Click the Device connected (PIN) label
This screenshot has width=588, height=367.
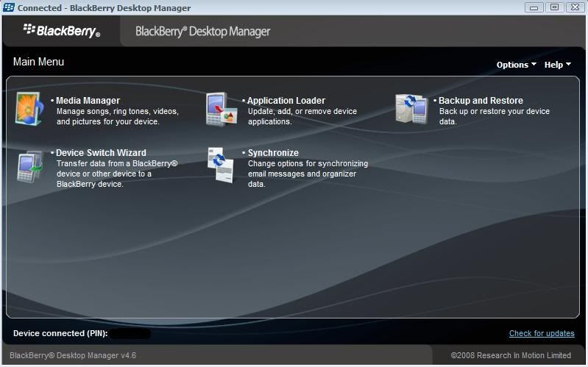60,333
